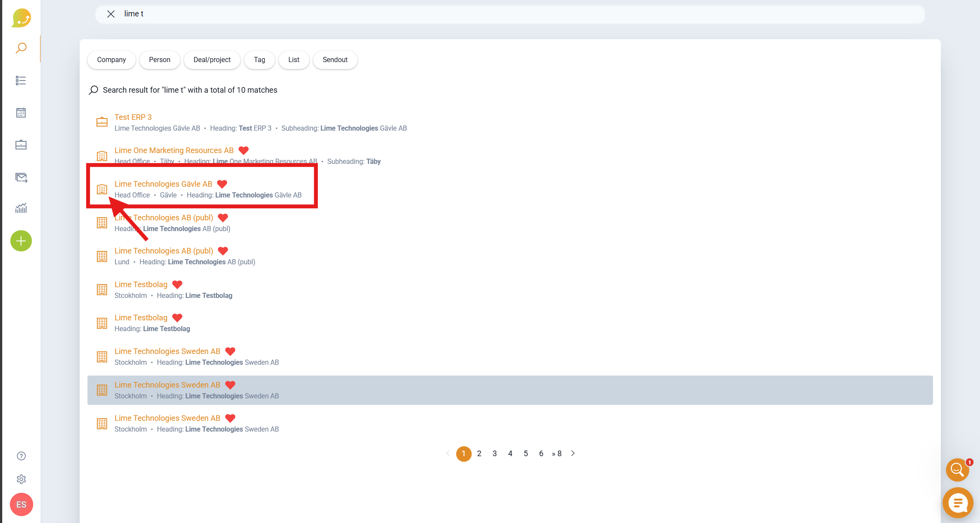Open the help question mark icon
Viewport: 980px width, 523px height.
[x=21, y=456]
